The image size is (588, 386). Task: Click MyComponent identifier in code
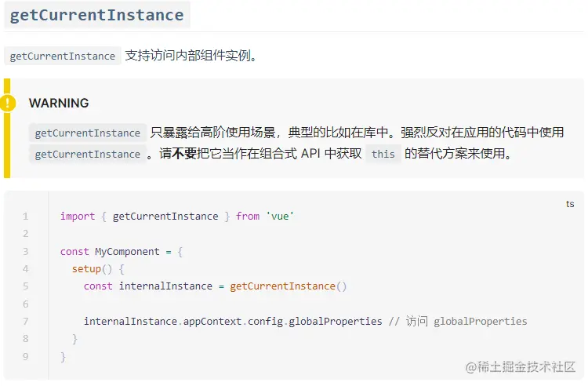[127, 251]
